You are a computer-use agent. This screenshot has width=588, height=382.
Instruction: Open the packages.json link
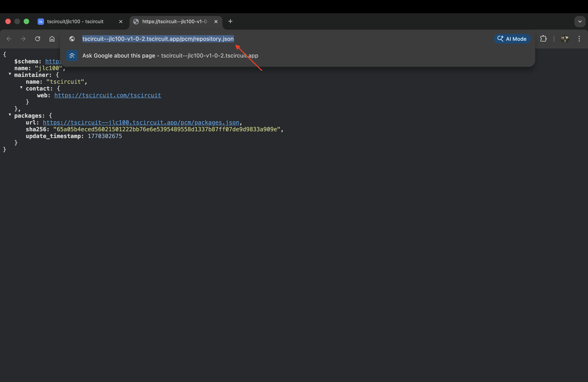[x=141, y=123]
